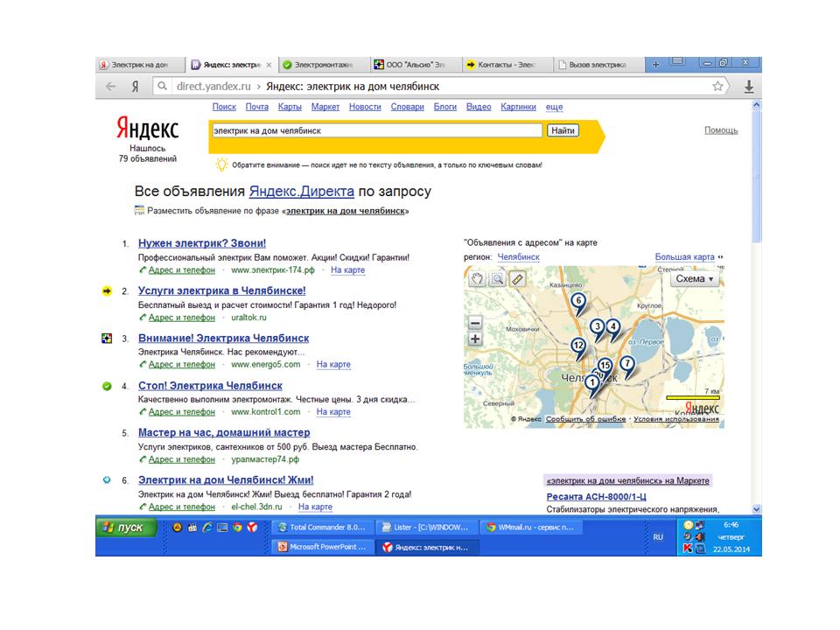Bookmark page with the star icon
Viewport: 840px width, 630px height.
[x=717, y=87]
